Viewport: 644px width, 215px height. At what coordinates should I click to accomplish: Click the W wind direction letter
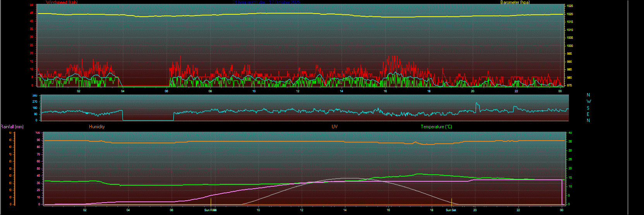589,101
